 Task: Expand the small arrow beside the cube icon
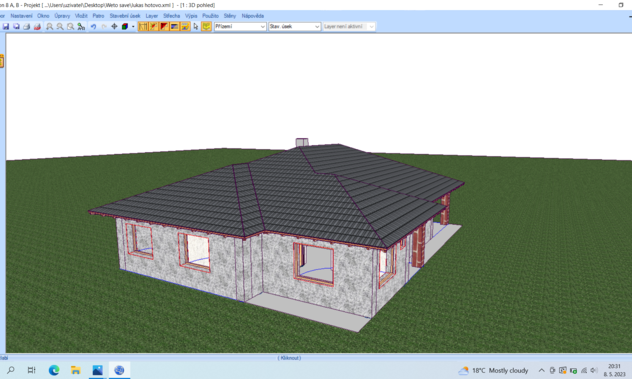(x=133, y=27)
